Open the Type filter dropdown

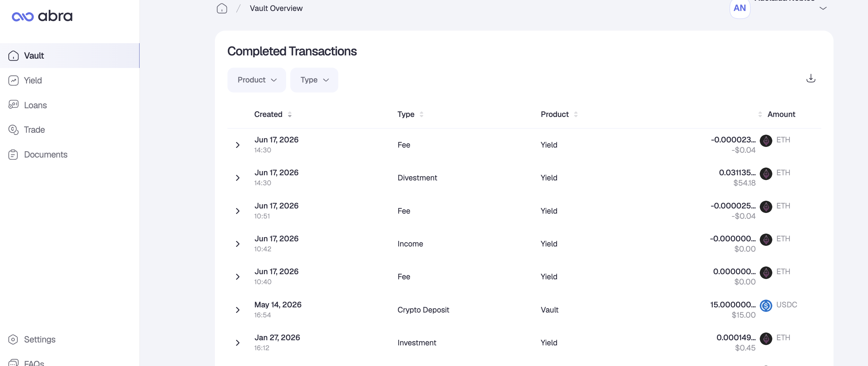pyautogui.click(x=314, y=80)
